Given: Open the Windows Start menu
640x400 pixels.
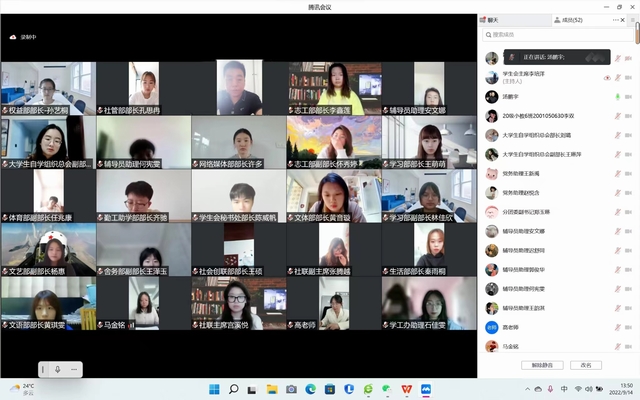Looking at the screenshot, I should [212, 388].
